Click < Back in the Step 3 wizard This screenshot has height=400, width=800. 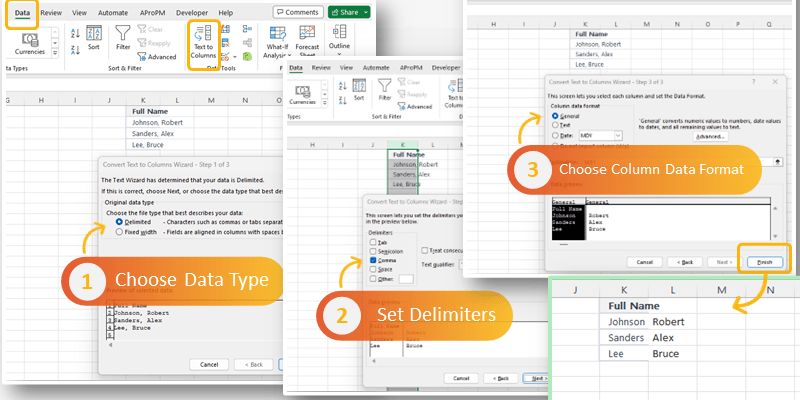coord(685,262)
